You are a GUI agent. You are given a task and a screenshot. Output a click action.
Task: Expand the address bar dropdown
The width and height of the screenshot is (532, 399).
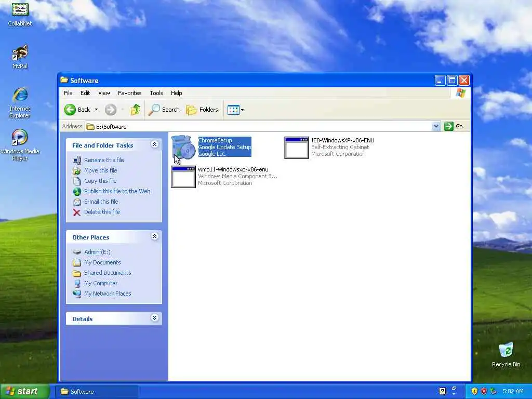click(436, 126)
